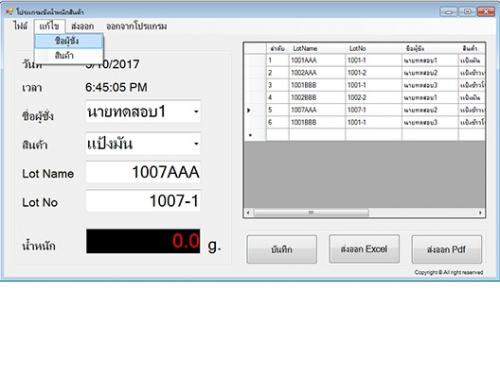
Task: Click the Lot No input field
Action: click(x=143, y=201)
